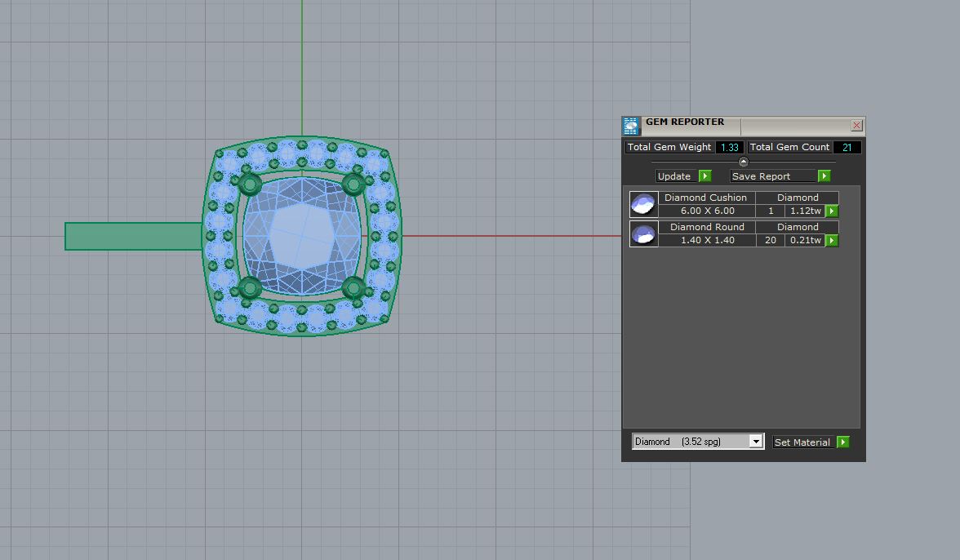Select the Diamond Round gem thumbnail
Image resolution: width=960 pixels, height=560 pixels.
click(x=643, y=233)
